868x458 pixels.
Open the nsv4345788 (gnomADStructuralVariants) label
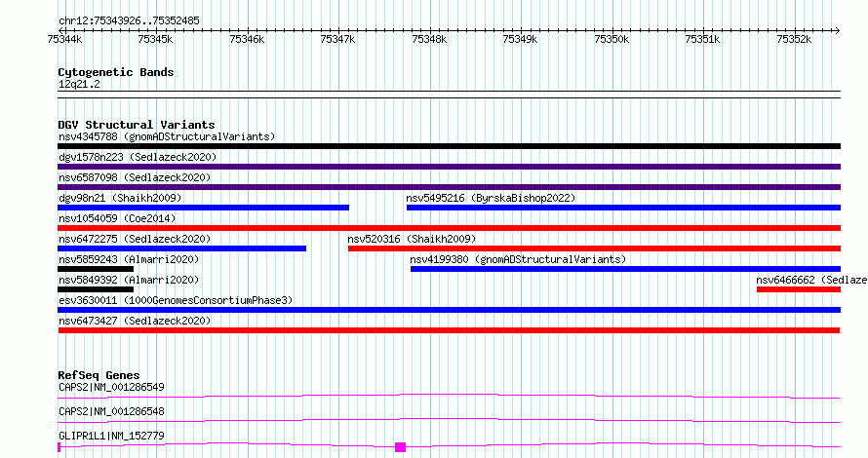coord(167,136)
